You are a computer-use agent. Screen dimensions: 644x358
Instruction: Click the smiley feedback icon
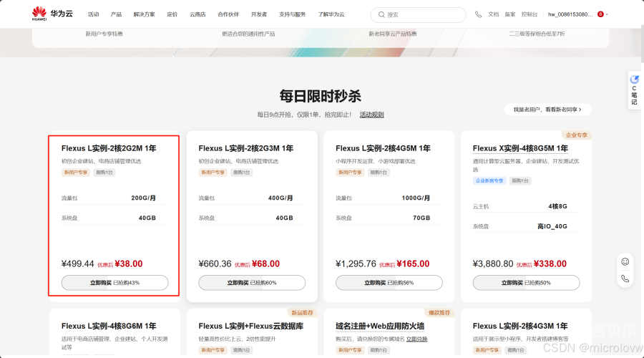pos(625,262)
